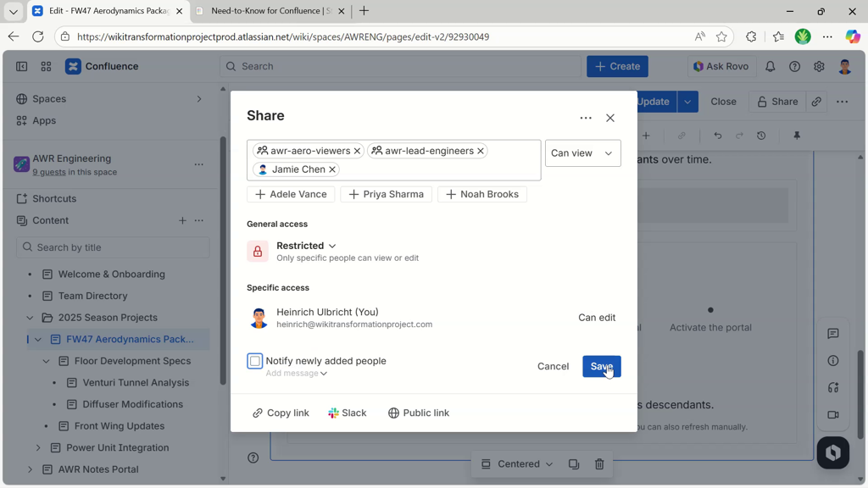Add suggested user Priya Sharma
The height and width of the screenshot is (488, 868).
386,194
